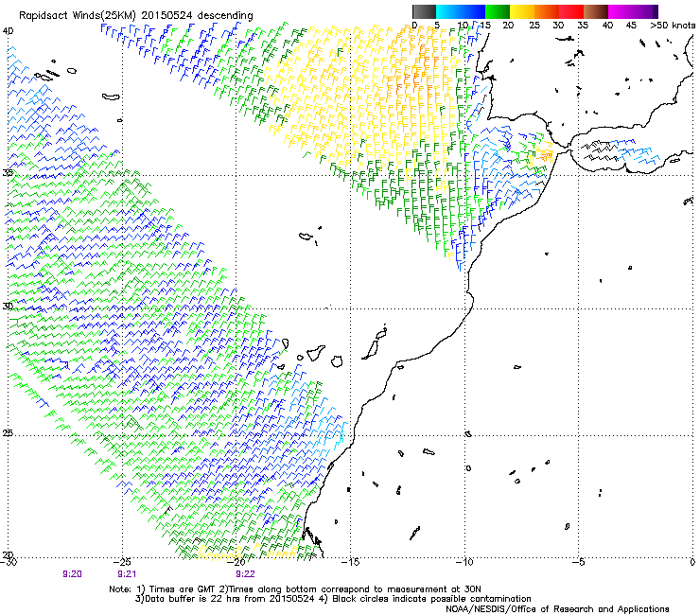Click the purple time label '9:21'
Screen dimensions: 700x615
(x=127, y=574)
